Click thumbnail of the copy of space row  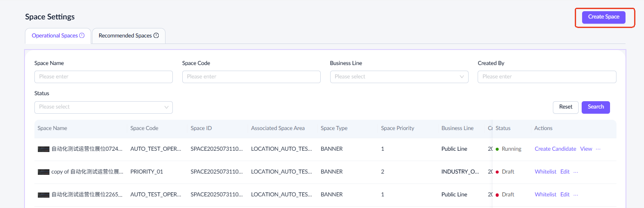[43, 172]
